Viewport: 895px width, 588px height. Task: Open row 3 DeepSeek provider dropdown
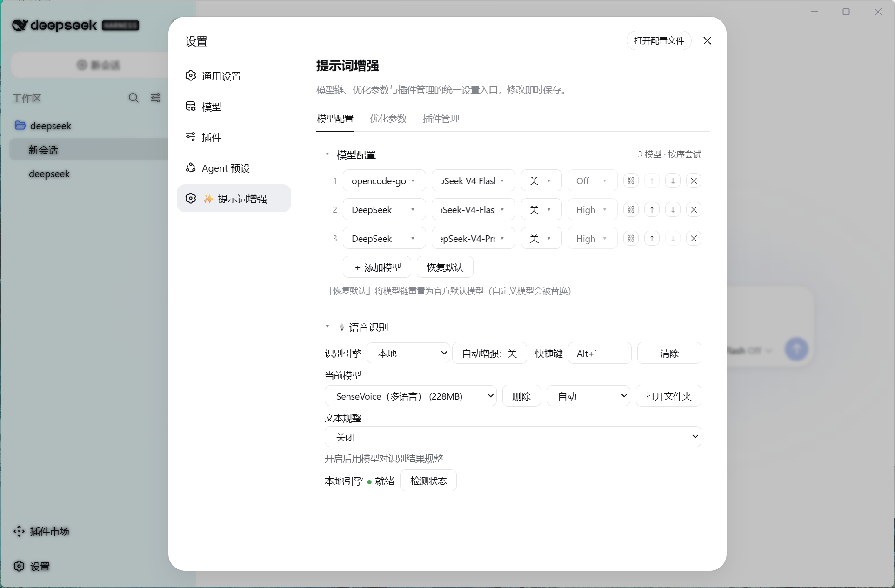[x=384, y=239]
